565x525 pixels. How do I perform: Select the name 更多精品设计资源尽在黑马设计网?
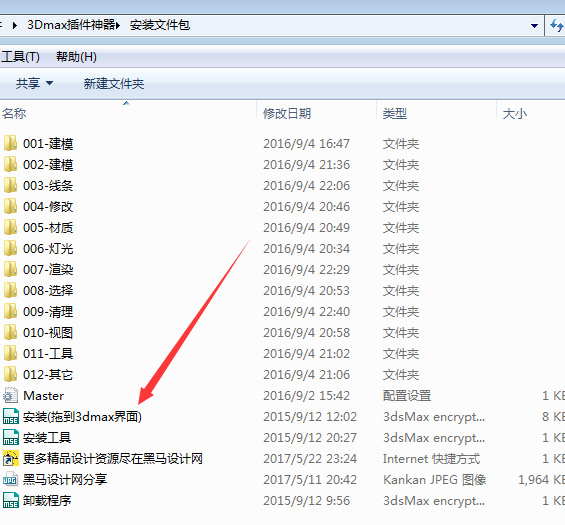click(113, 458)
